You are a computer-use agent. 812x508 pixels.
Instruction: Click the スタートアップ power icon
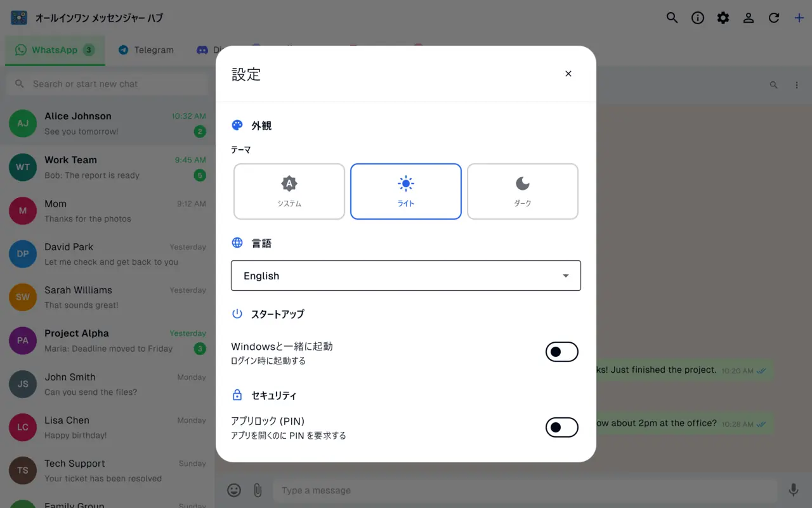click(x=237, y=314)
